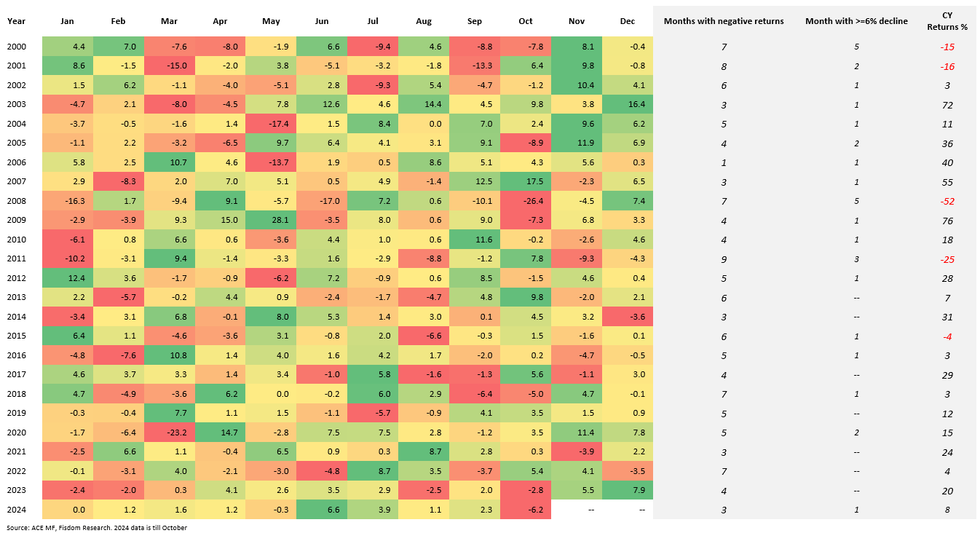Click the 2003 December cell showing 16.4
This screenshot has width=980, height=533.
628,105
